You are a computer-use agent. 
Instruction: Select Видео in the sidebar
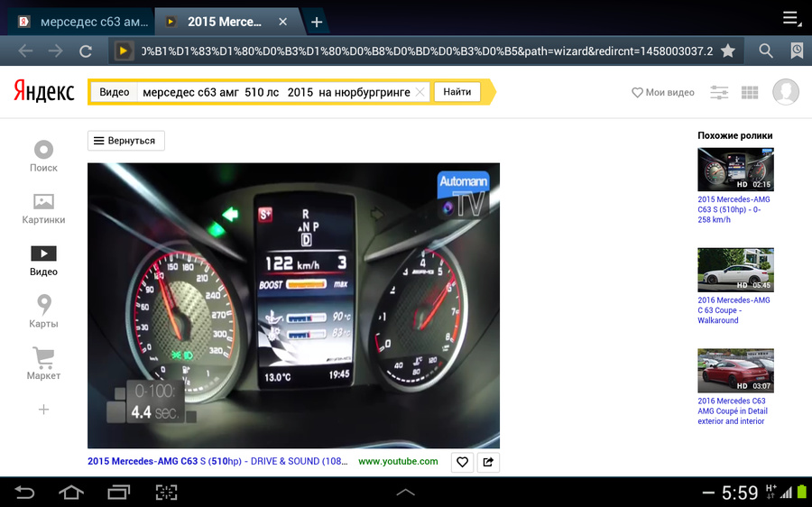click(x=43, y=261)
